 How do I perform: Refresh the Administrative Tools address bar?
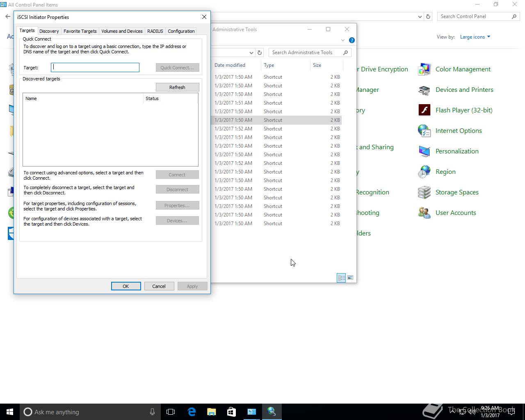pos(259,52)
